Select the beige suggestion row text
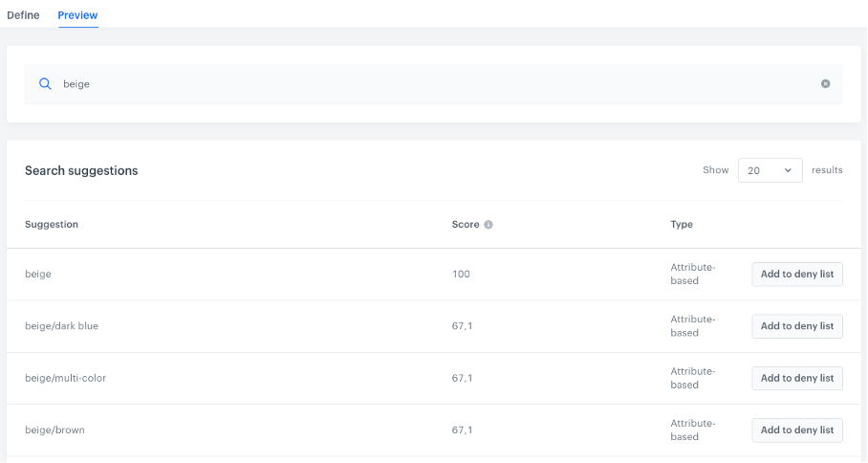The width and height of the screenshot is (868, 463). (x=38, y=275)
